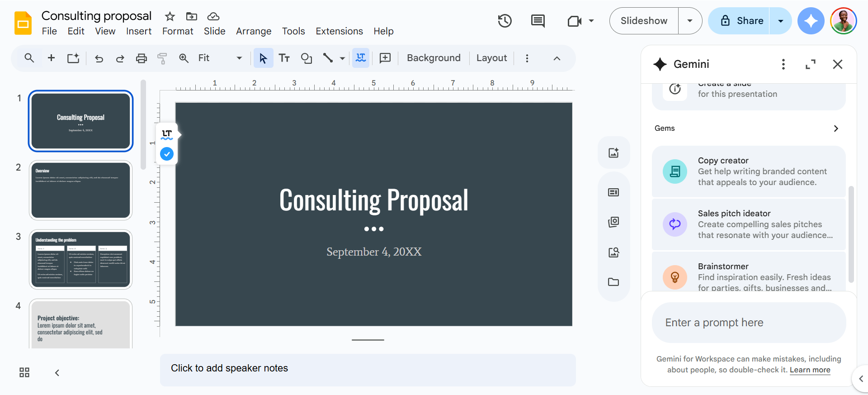
Task: Click the Share button
Action: click(739, 21)
